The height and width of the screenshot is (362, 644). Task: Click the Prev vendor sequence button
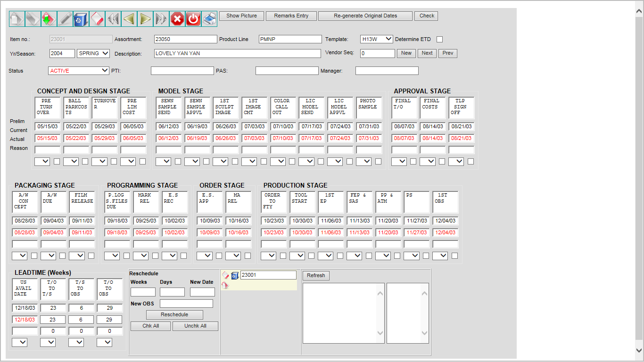(448, 53)
